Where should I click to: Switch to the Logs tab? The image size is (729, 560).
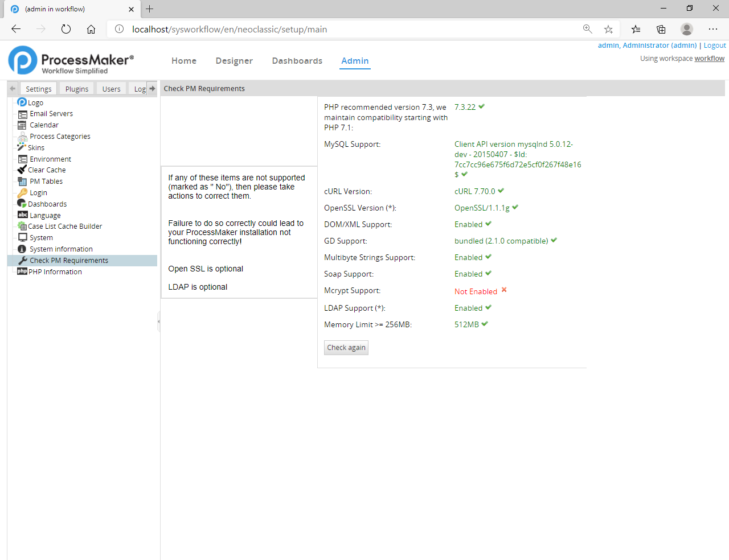coord(139,89)
